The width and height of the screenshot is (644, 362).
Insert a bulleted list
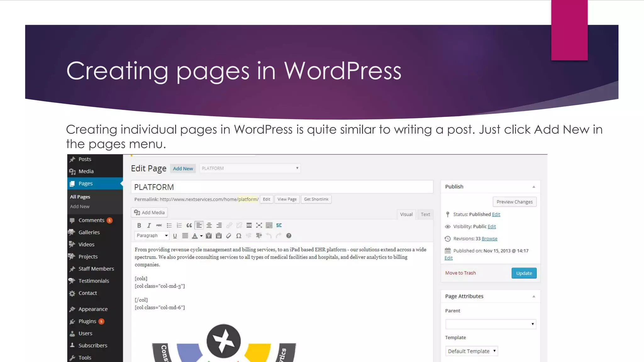pos(169,225)
